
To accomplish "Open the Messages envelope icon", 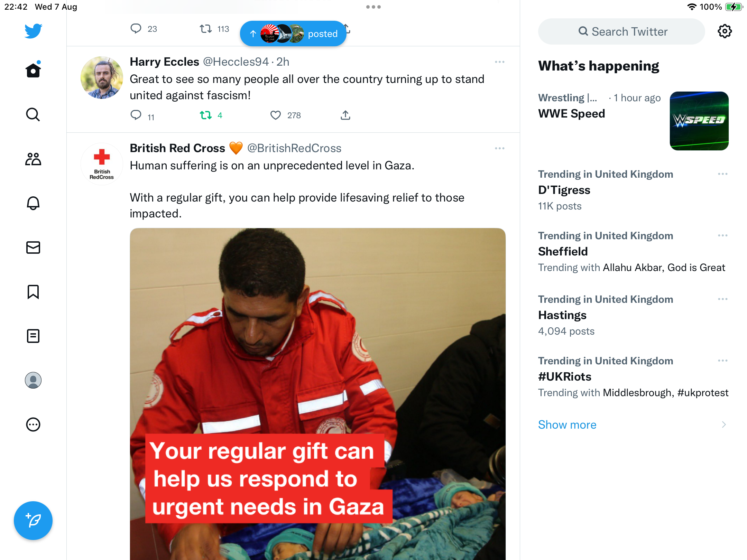I will click(x=33, y=248).
